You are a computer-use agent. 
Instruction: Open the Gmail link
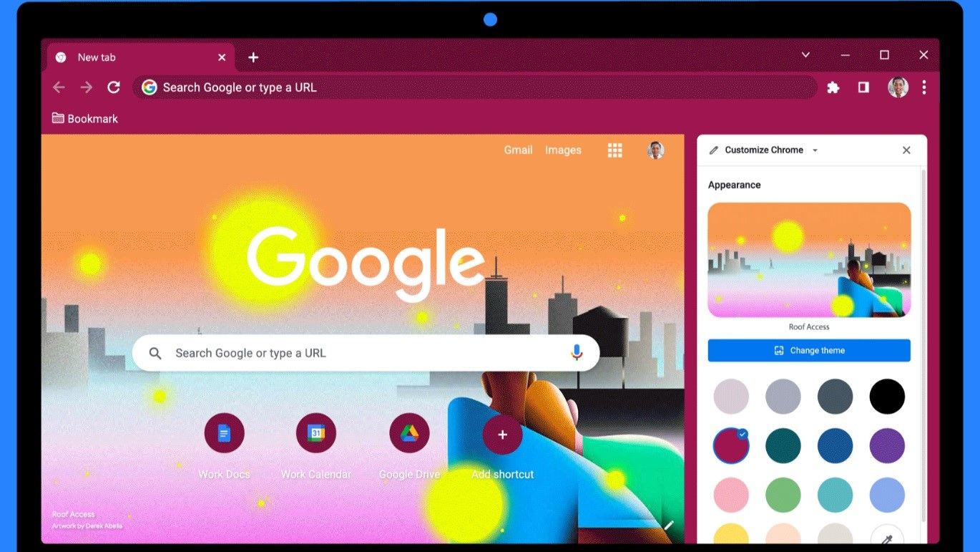[518, 150]
